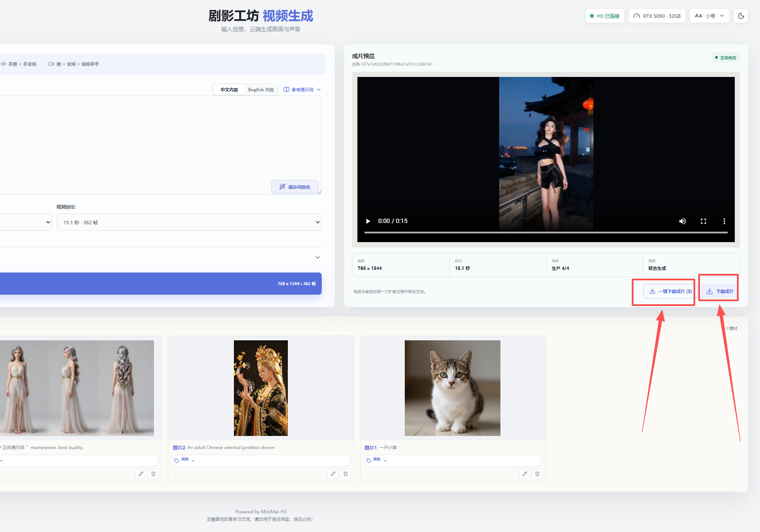Click the 下载成片 button
760x532 pixels.
pos(720,291)
